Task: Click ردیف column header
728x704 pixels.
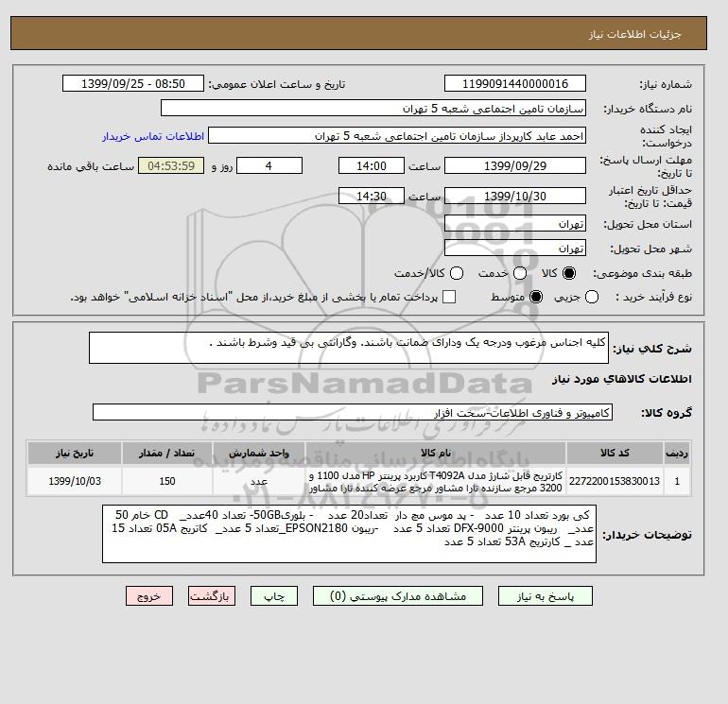Action: 677,453
